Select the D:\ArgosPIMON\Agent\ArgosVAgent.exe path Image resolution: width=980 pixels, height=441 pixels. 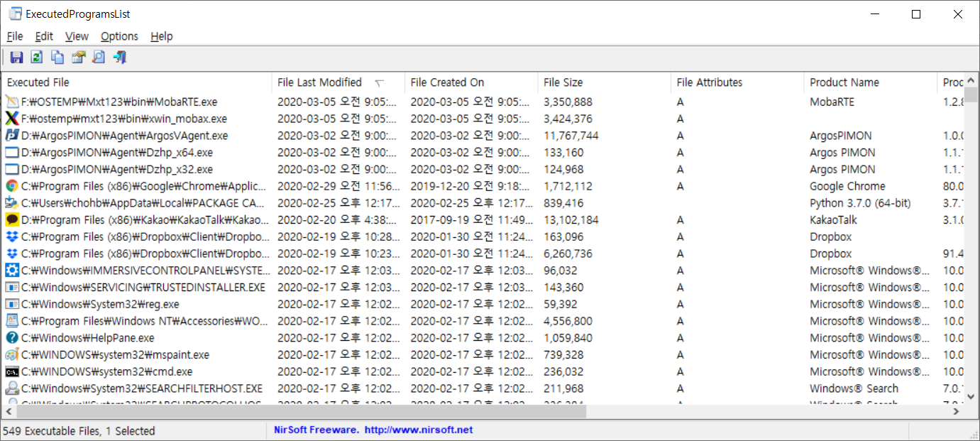coord(125,136)
